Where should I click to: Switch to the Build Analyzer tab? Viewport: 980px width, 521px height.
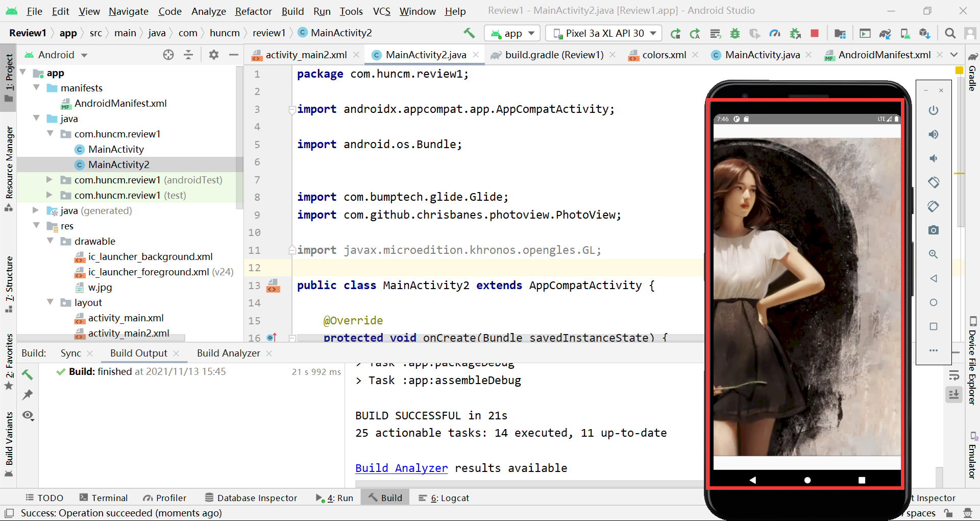coord(228,353)
